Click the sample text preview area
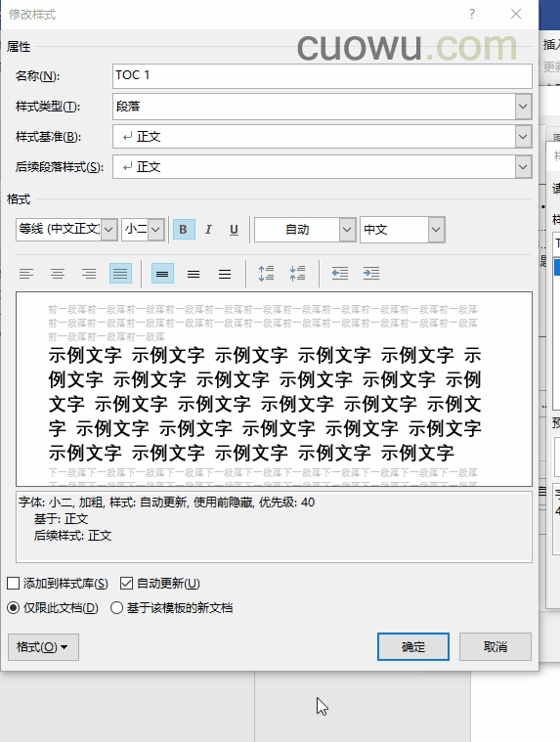560x742 pixels. coord(274,389)
